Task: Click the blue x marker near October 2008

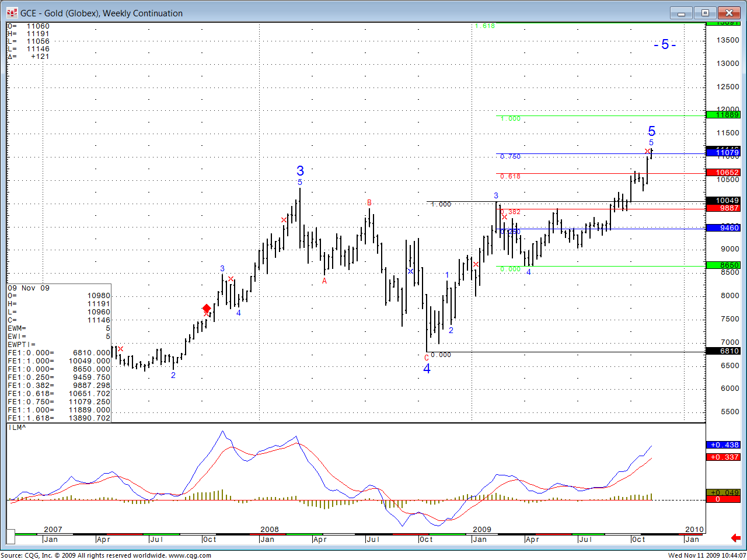Action: (410, 271)
